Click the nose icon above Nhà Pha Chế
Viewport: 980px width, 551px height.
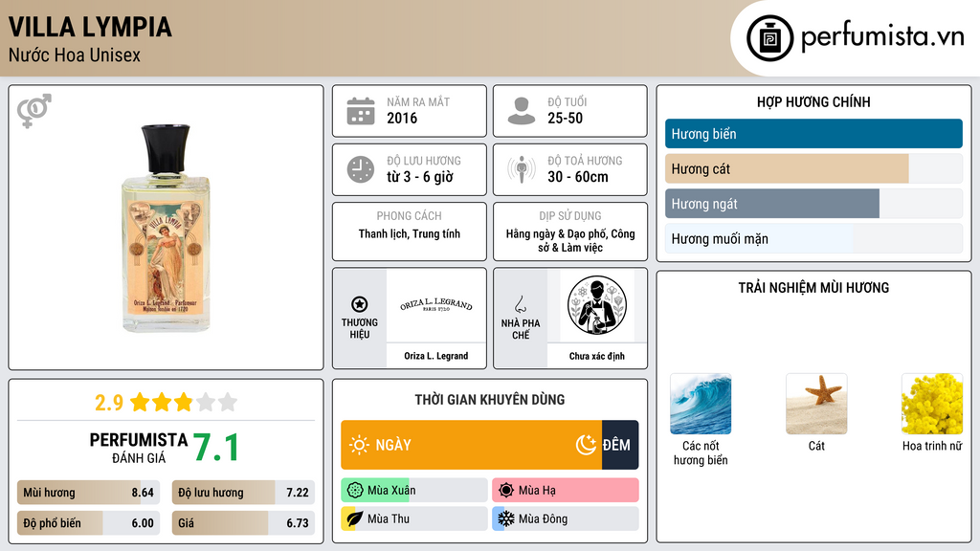pyautogui.click(x=520, y=304)
